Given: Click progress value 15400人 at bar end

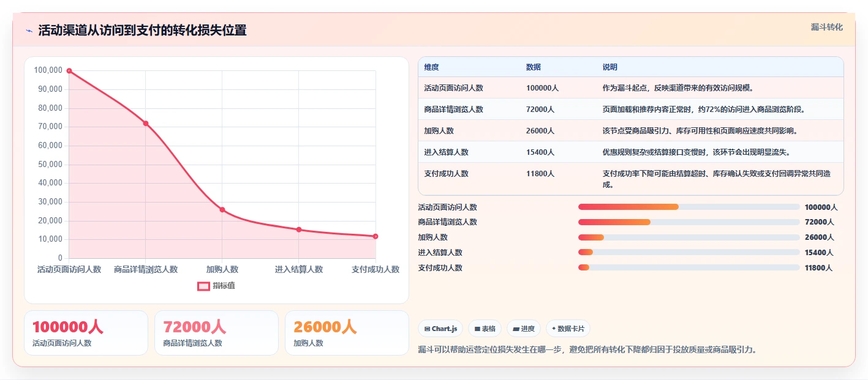Looking at the screenshot, I should [820, 252].
